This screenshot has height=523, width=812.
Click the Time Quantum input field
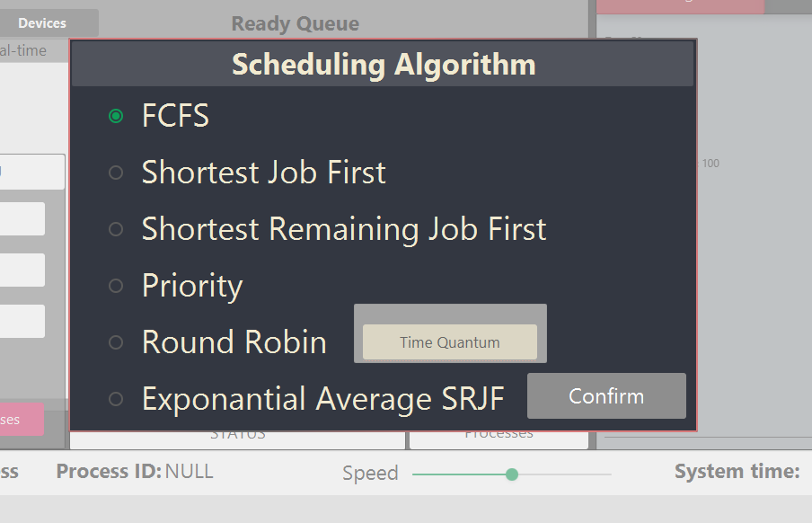point(450,342)
